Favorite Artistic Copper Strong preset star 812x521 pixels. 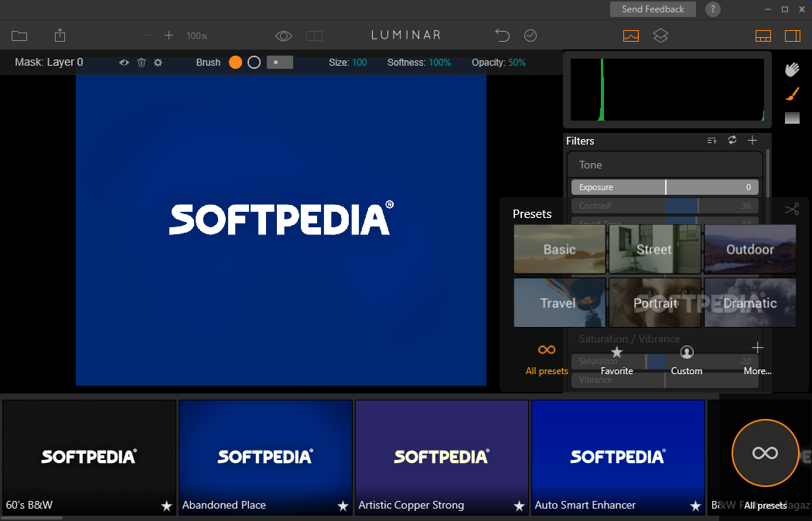(x=519, y=506)
